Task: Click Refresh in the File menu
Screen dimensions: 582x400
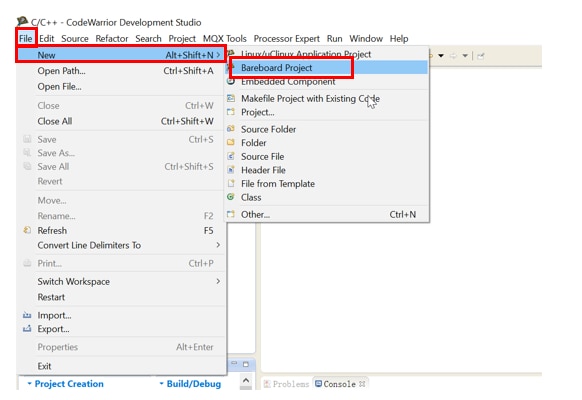Action: tap(121, 230)
